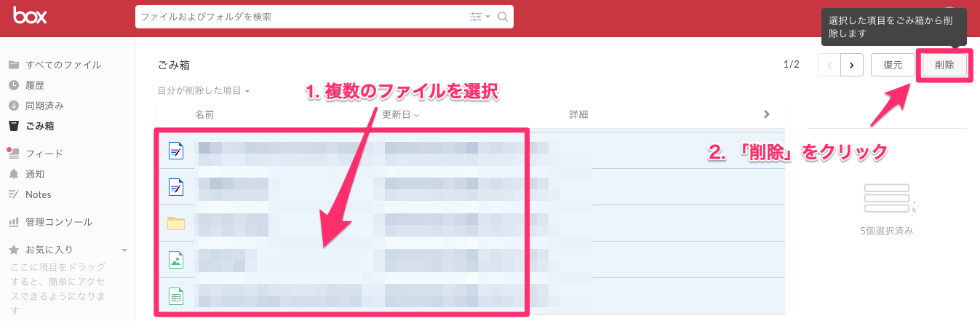This screenshot has width=980, height=321.
Task: Select the first Box Note file icon
Action: click(x=175, y=151)
